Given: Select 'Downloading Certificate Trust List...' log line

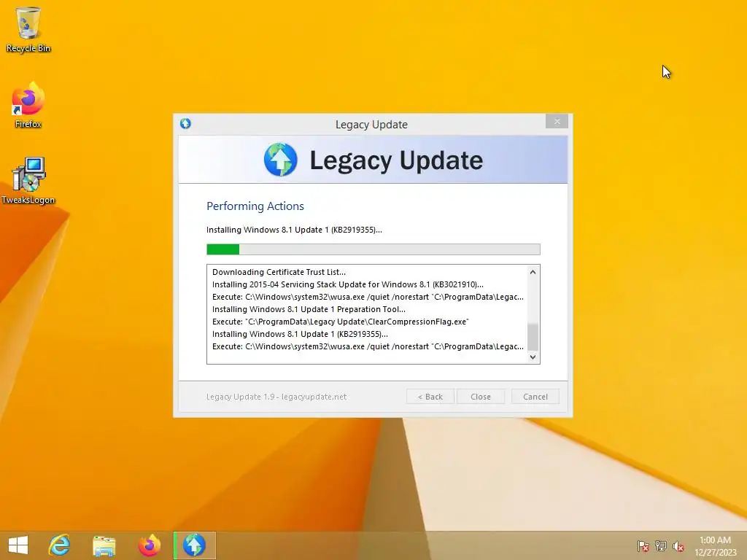Looking at the screenshot, I should pos(279,272).
